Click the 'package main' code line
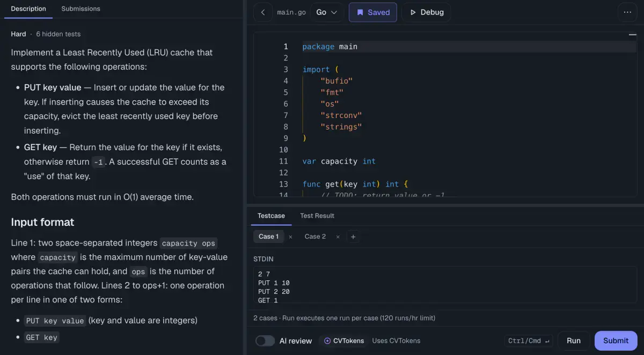Viewport: 644px width, 355px height. [330, 47]
